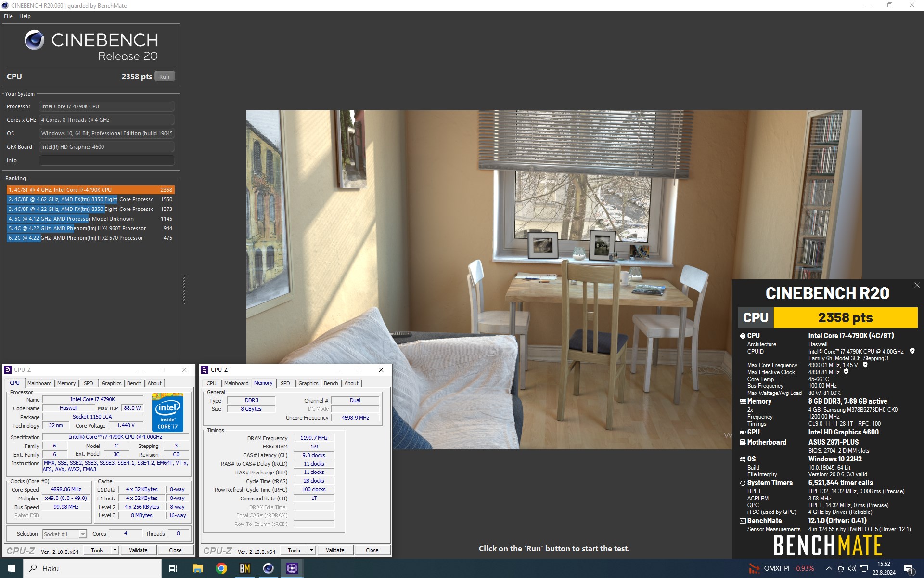Screen dimensions: 924x578
Task: Switch to Mainboard tab in left CPU-Z window
Action: pyautogui.click(x=39, y=383)
